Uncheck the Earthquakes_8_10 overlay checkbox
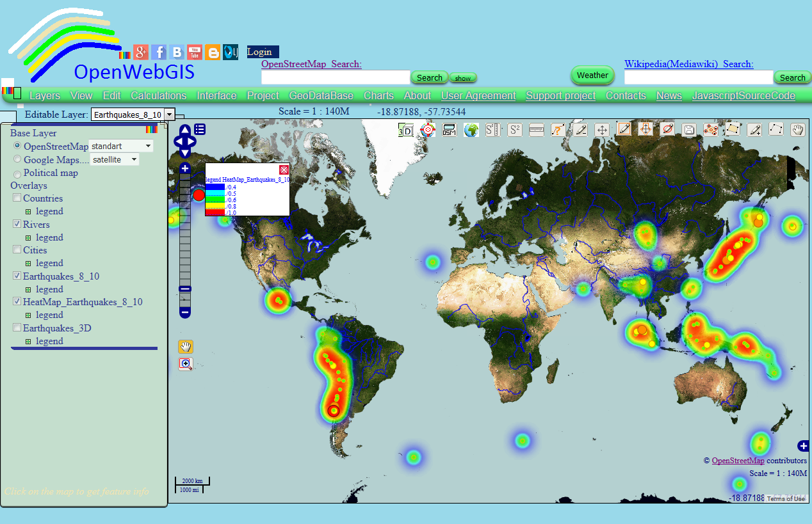The height and width of the screenshot is (524, 812). [x=17, y=276]
